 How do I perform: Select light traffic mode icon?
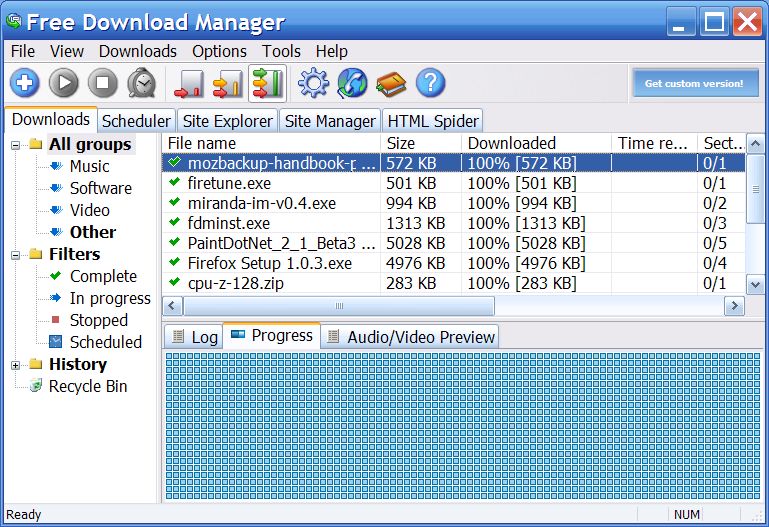(x=189, y=84)
